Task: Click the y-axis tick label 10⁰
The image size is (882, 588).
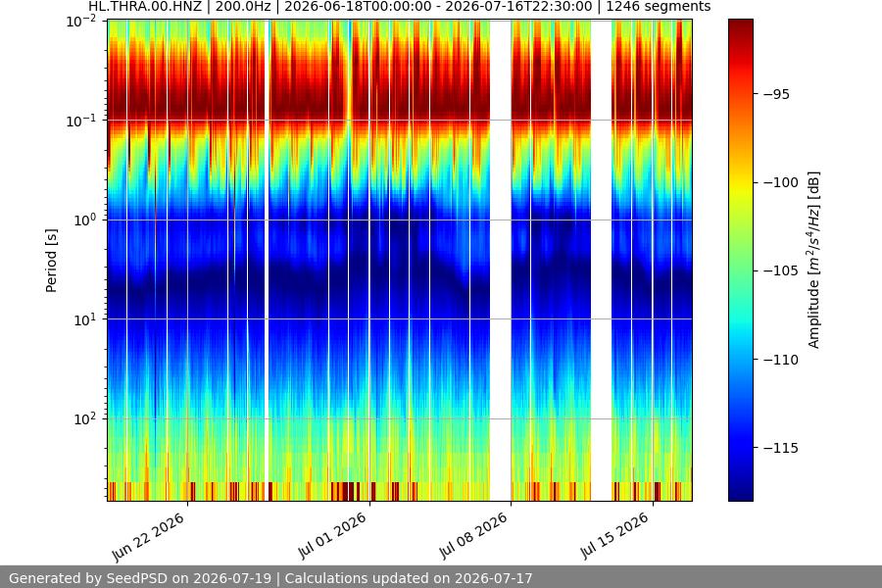Action: pyautogui.click(x=85, y=220)
